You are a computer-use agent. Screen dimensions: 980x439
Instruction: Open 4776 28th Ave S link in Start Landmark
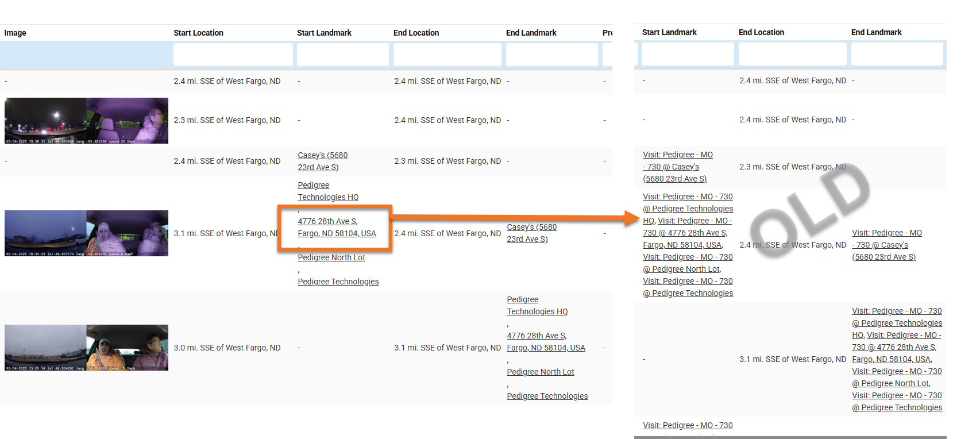337,228
